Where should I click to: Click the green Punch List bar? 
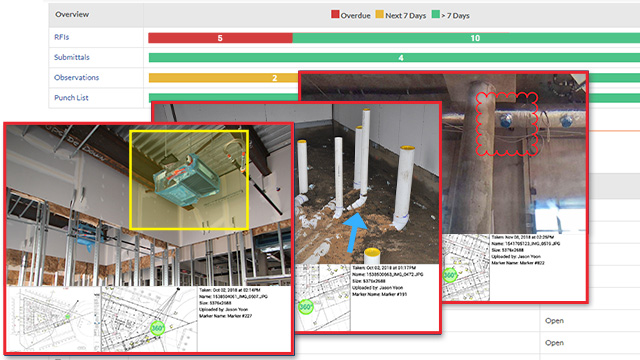(x=224, y=98)
